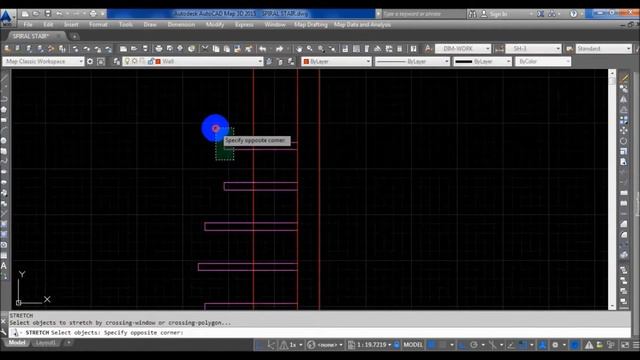Toggle the MODEL space button in status bar
Screen dimensions: 640x360
413,345
